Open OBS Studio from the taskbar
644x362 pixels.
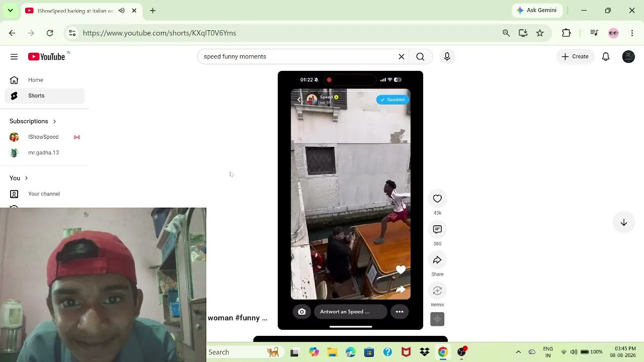(461, 352)
